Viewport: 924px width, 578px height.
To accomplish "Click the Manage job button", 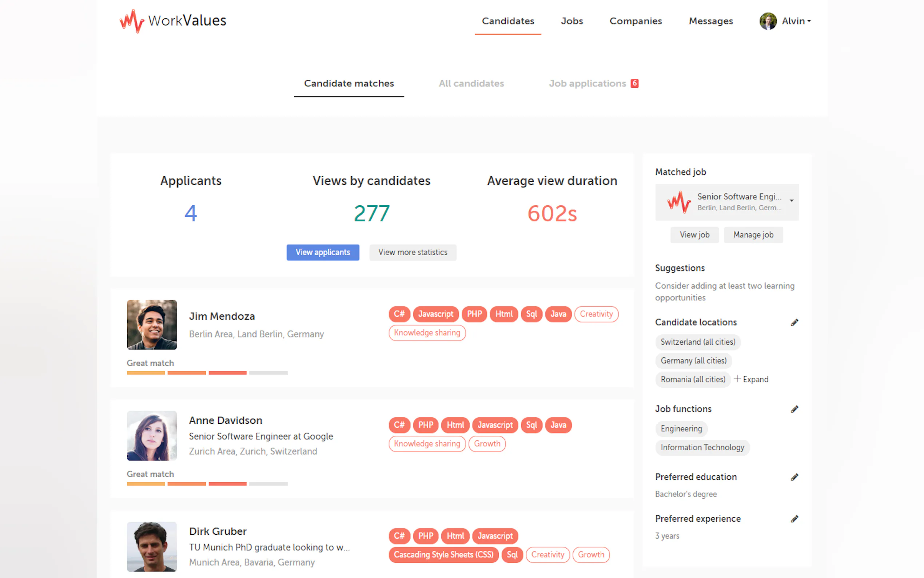I will [753, 235].
